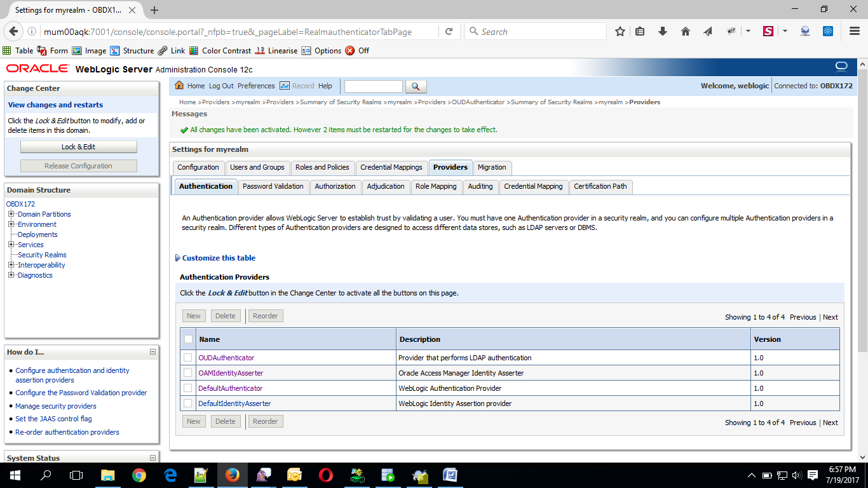Switch to the Roles and Policies tab
The image size is (868, 488).
pos(322,167)
